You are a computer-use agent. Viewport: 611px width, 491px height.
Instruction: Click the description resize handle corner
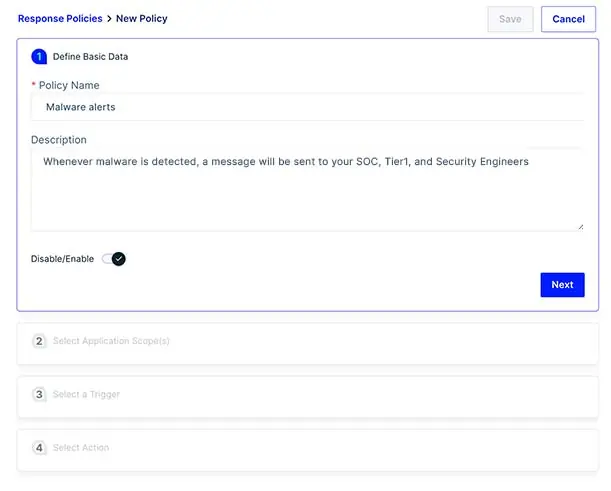[581, 227]
